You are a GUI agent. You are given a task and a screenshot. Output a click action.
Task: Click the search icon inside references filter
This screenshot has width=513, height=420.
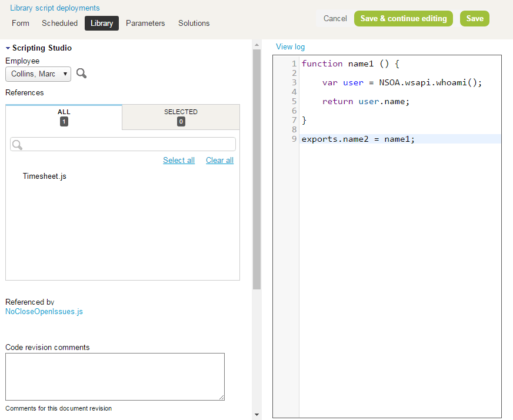(17, 145)
